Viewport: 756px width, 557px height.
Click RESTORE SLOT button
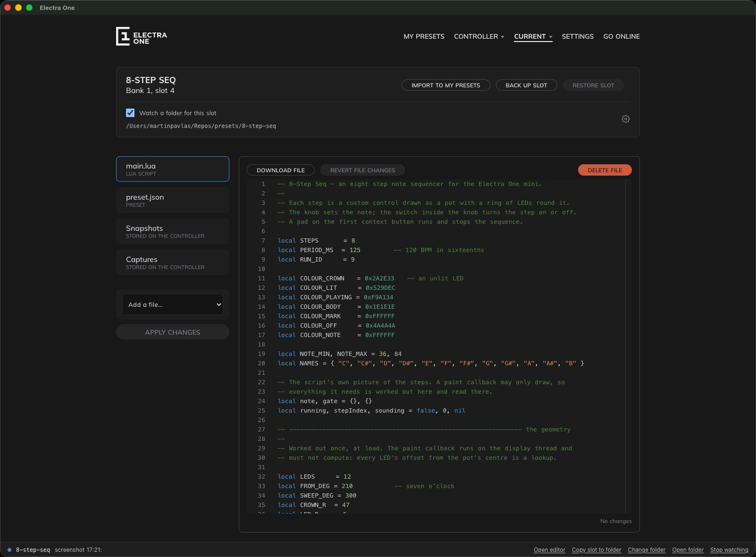pos(593,85)
